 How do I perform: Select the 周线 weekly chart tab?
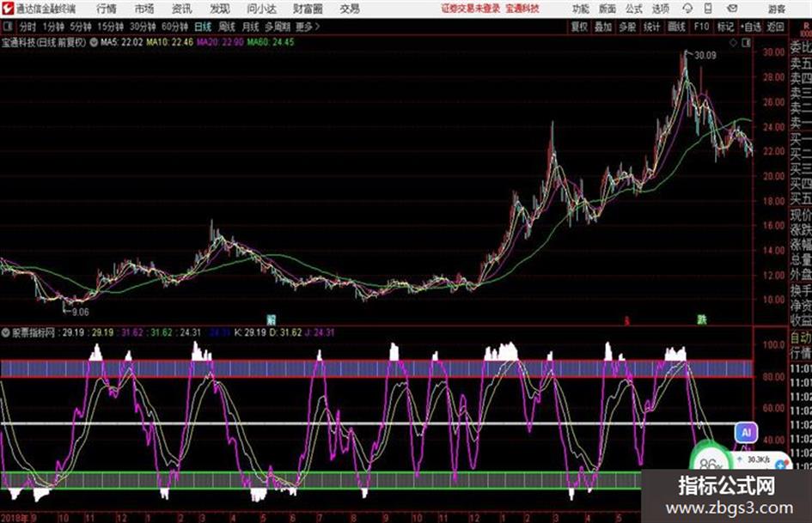(227, 27)
